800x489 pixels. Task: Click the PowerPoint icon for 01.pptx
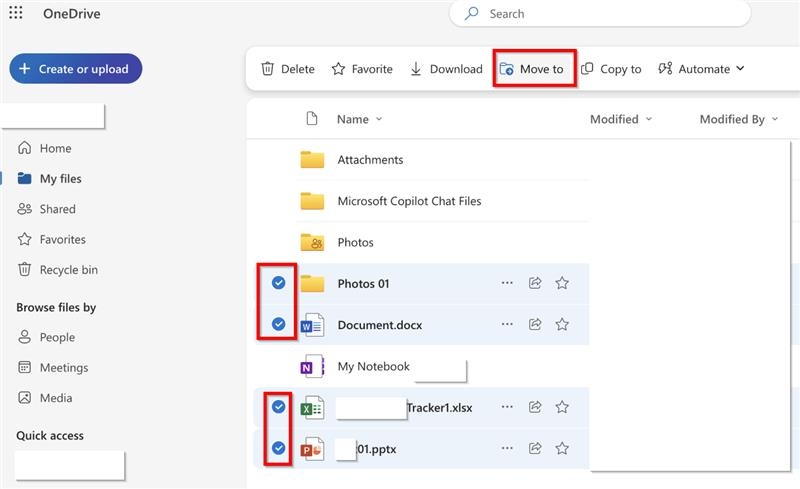point(312,449)
